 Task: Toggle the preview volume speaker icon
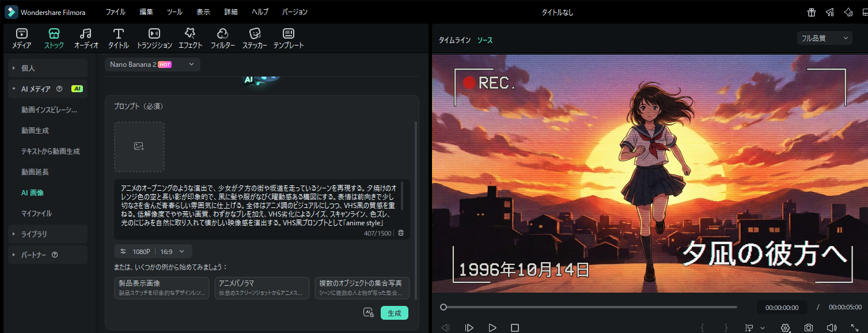point(831,328)
